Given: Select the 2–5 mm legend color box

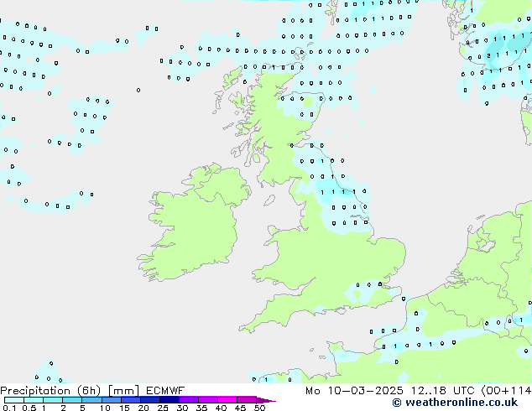Looking at the screenshot, I should [72, 400].
